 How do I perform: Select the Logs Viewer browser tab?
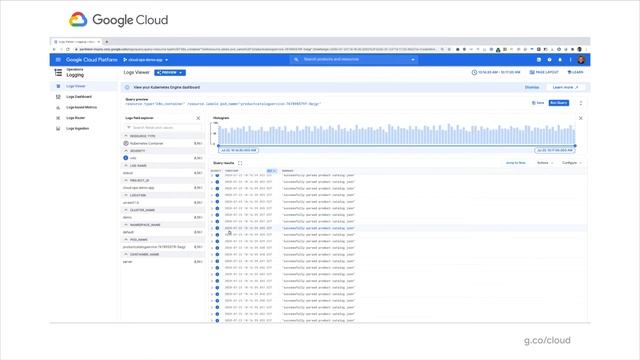tap(77, 42)
